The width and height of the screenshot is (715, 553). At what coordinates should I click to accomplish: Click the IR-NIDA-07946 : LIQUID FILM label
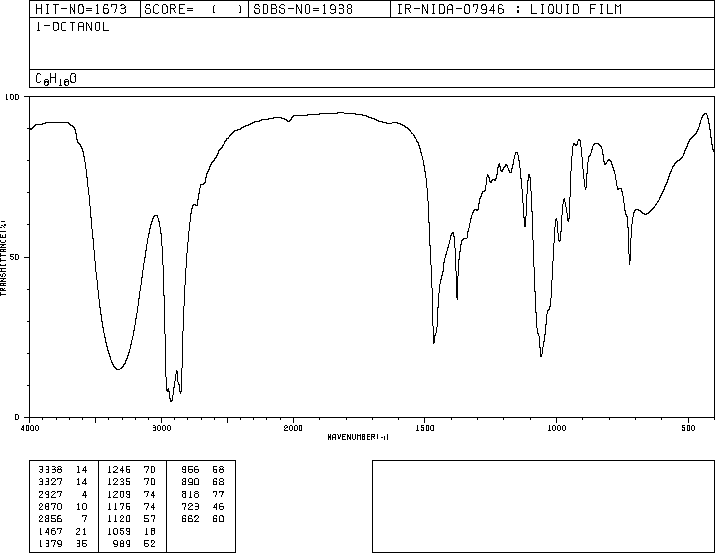(509, 9)
